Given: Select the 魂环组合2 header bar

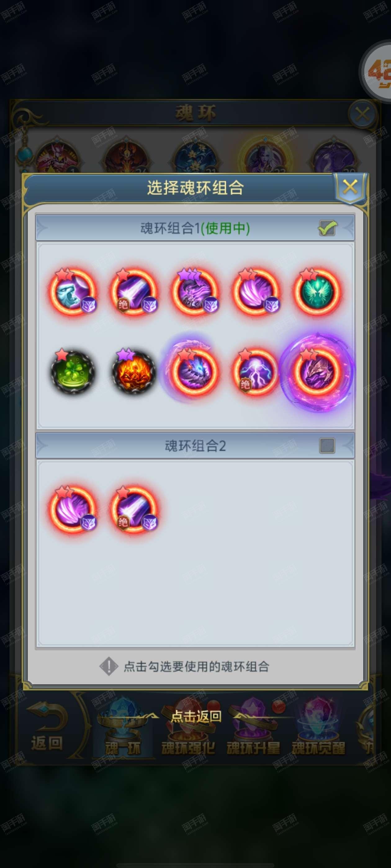Looking at the screenshot, I should pyautogui.click(x=195, y=445).
